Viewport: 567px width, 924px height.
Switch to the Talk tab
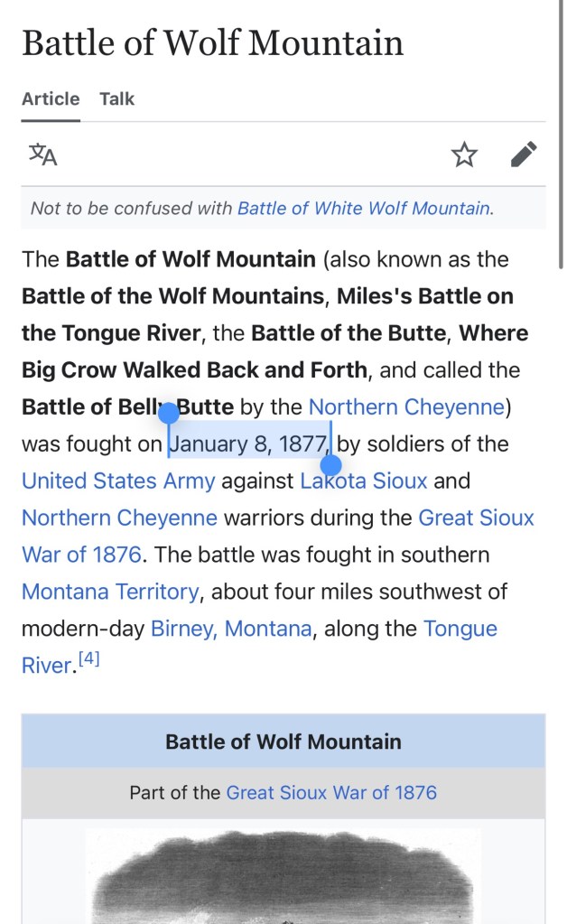[x=117, y=98]
